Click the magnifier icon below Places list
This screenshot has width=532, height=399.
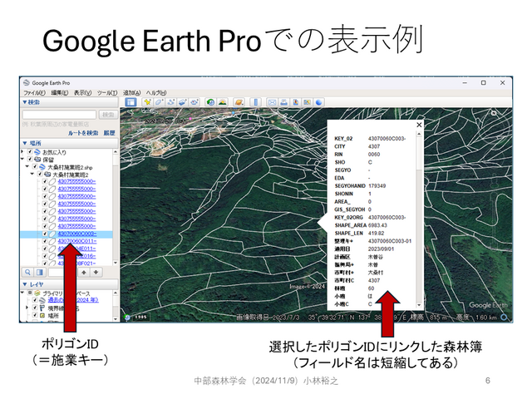(27, 272)
